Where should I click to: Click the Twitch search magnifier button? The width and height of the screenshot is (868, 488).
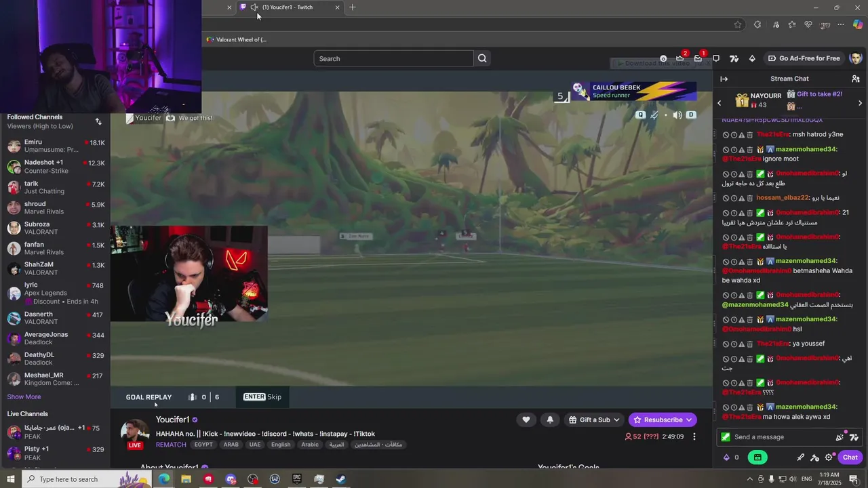(482, 58)
